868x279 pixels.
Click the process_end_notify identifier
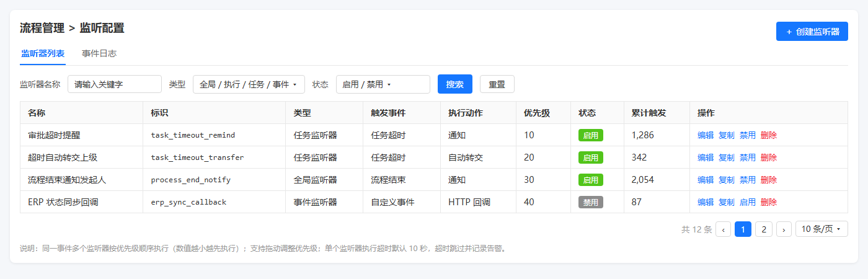pyautogui.click(x=191, y=180)
